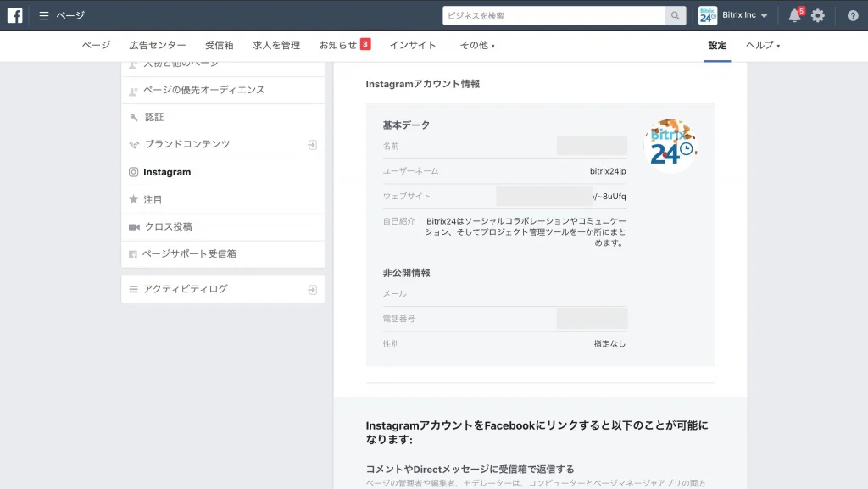Open the インサイト menu item
The width and height of the screenshot is (868, 489).
click(413, 46)
